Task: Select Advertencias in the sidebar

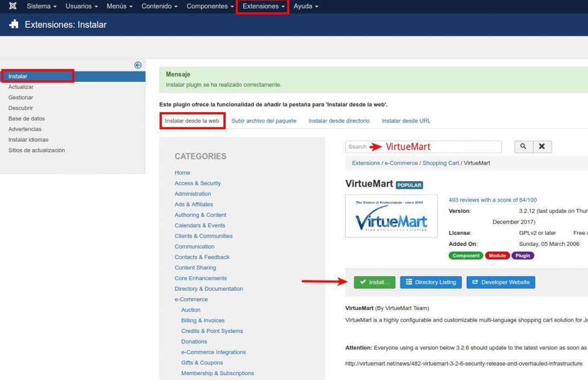Action: (25, 129)
